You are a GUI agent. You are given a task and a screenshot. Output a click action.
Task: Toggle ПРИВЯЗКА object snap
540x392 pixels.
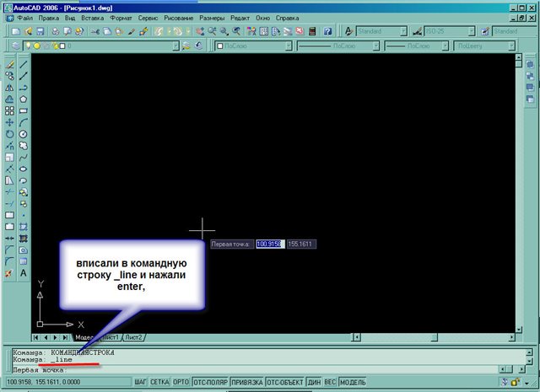[x=246, y=382]
